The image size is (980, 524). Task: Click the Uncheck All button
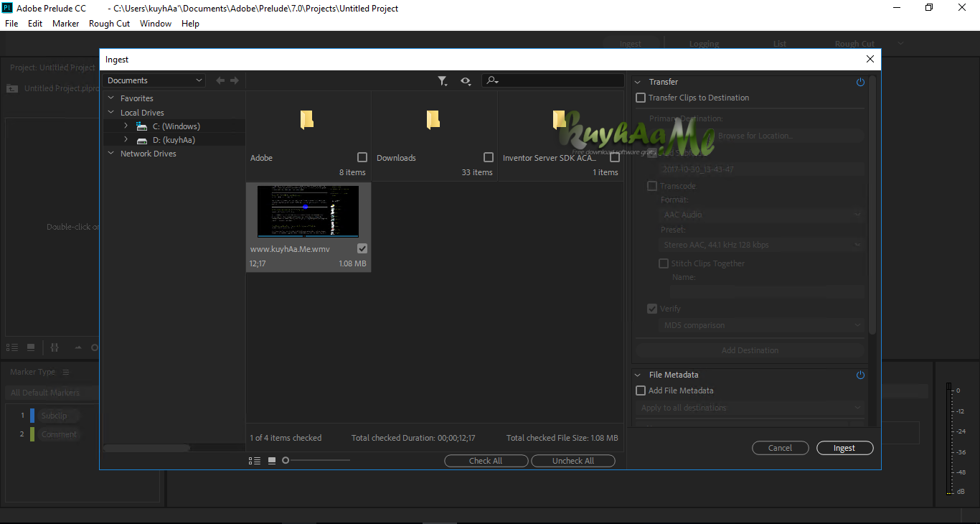click(573, 461)
